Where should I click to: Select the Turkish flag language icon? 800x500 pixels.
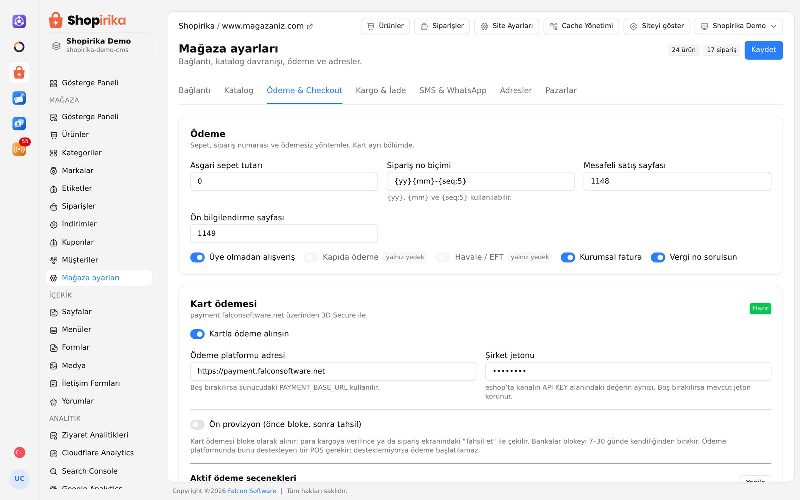click(x=19, y=452)
